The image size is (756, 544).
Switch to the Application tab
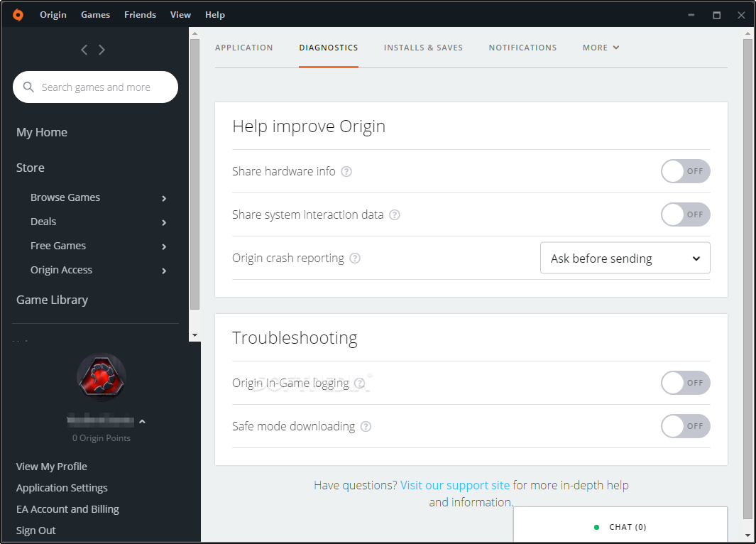point(244,48)
